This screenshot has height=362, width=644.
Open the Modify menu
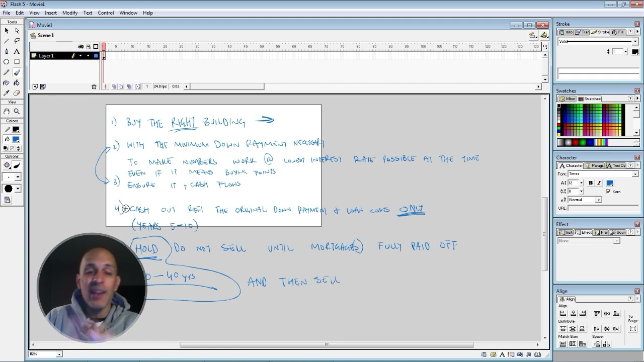click(x=70, y=13)
